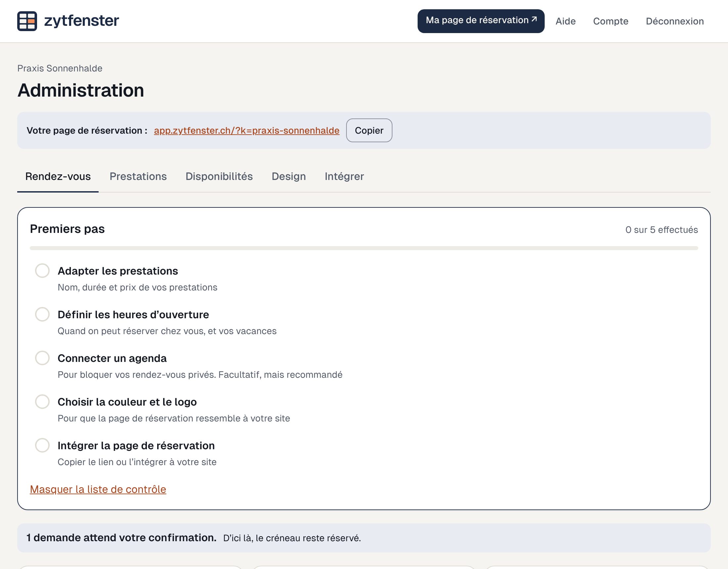Switch to the Prestations tab
This screenshot has width=728, height=569.
tap(138, 176)
